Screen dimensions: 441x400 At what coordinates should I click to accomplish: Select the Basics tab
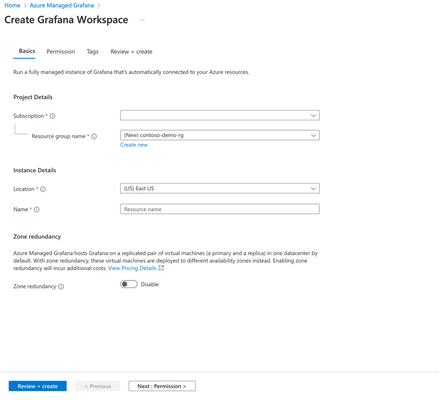[27, 51]
